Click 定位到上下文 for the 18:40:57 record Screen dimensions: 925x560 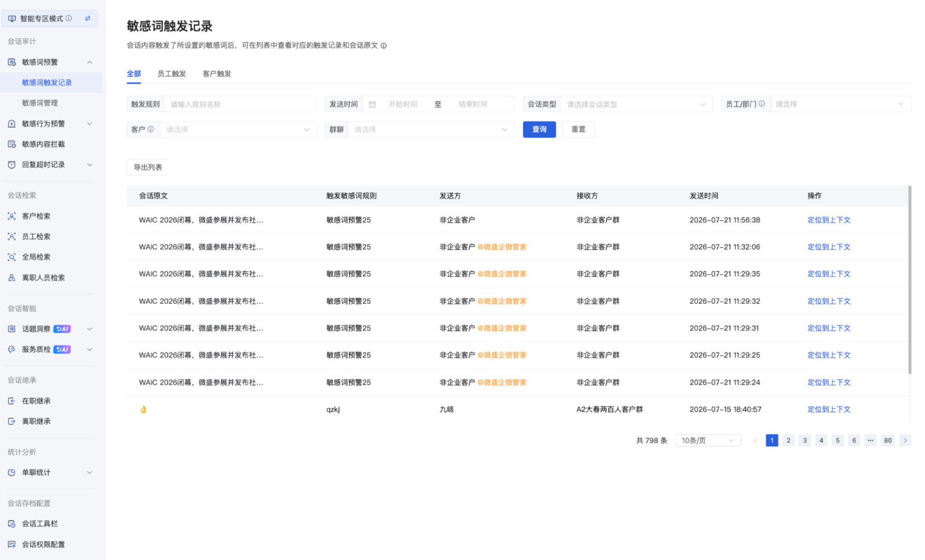click(829, 409)
